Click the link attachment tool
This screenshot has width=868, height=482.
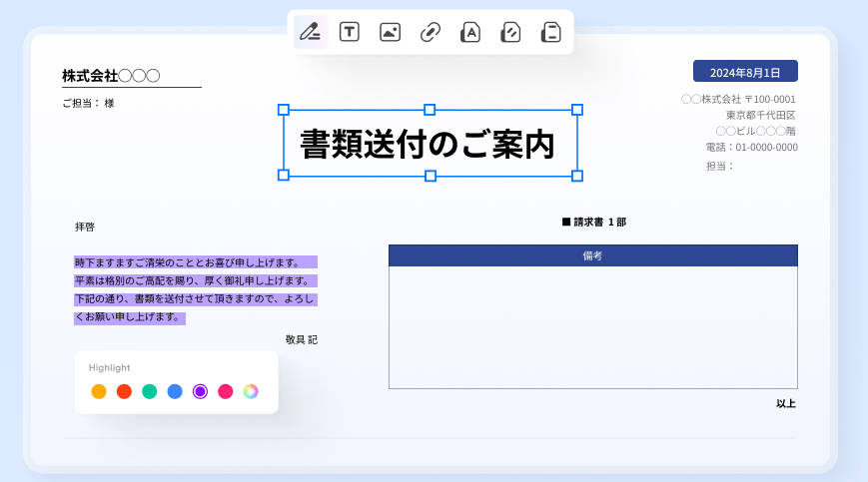pyautogui.click(x=431, y=32)
